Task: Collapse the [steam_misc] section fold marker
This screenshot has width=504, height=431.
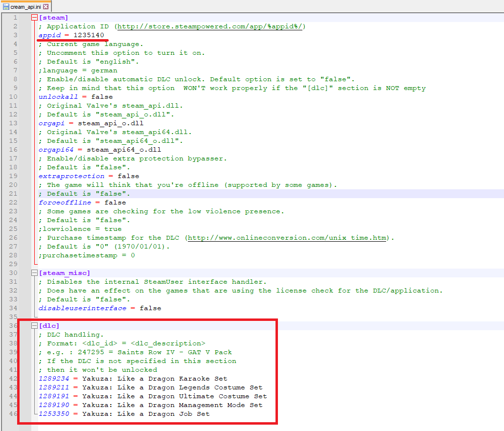Action: coord(34,273)
